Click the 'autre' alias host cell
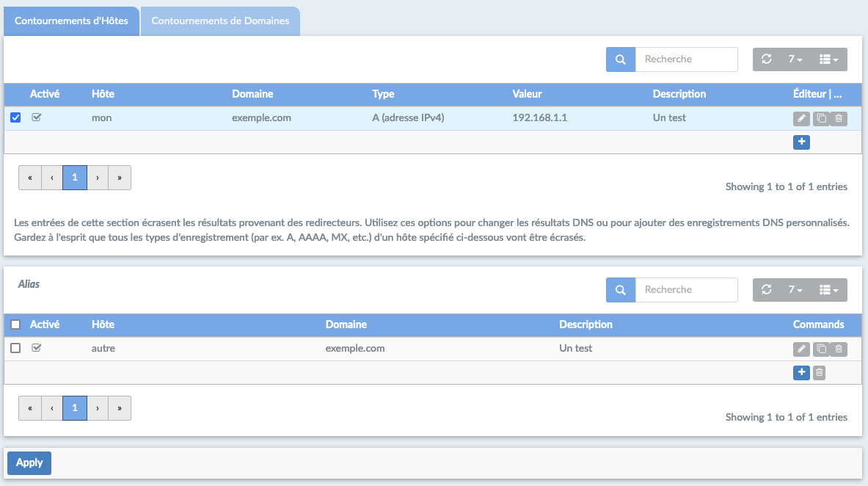The width and height of the screenshot is (868, 486). coord(103,349)
